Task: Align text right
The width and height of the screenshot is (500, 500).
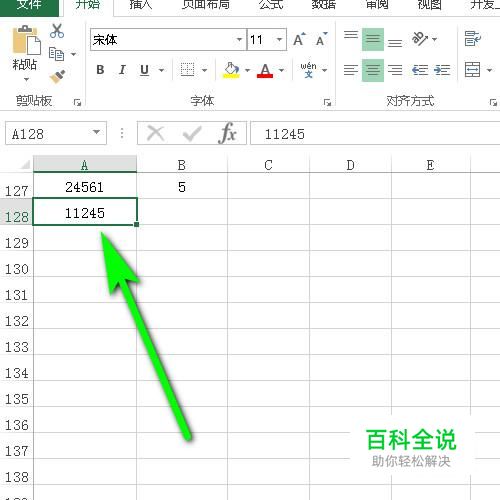Action: [x=395, y=70]
